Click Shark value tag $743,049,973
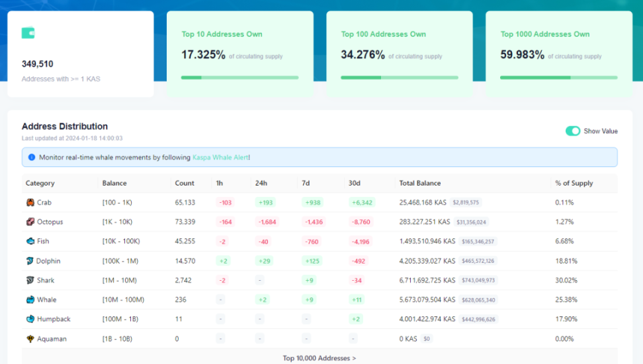Viewport: 643px width, 364px height. click(478, 281)
